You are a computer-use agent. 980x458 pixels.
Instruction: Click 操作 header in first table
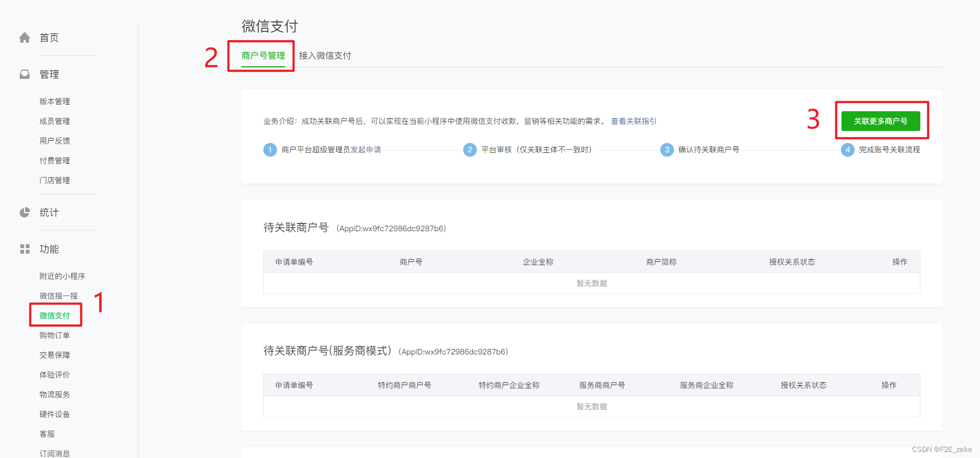[900, 262]
